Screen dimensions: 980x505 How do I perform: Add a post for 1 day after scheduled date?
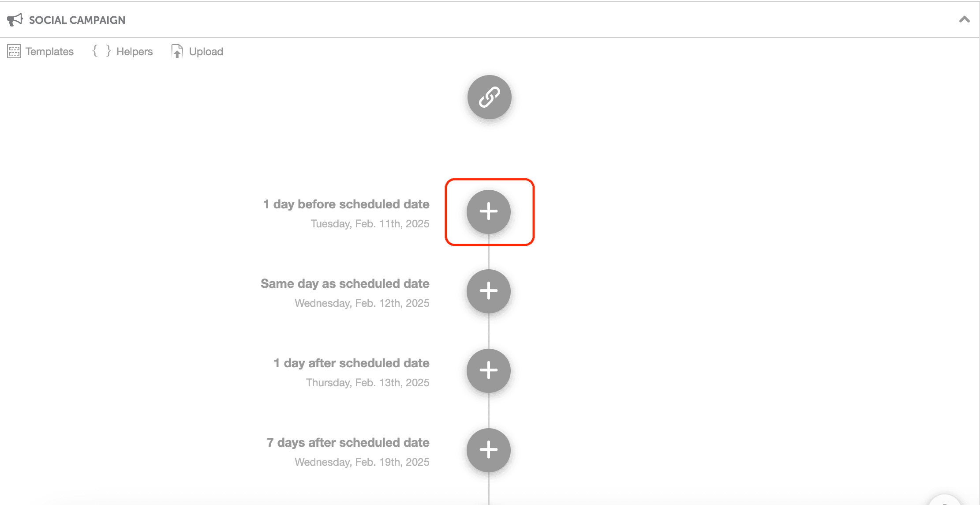tap(488, 371)
